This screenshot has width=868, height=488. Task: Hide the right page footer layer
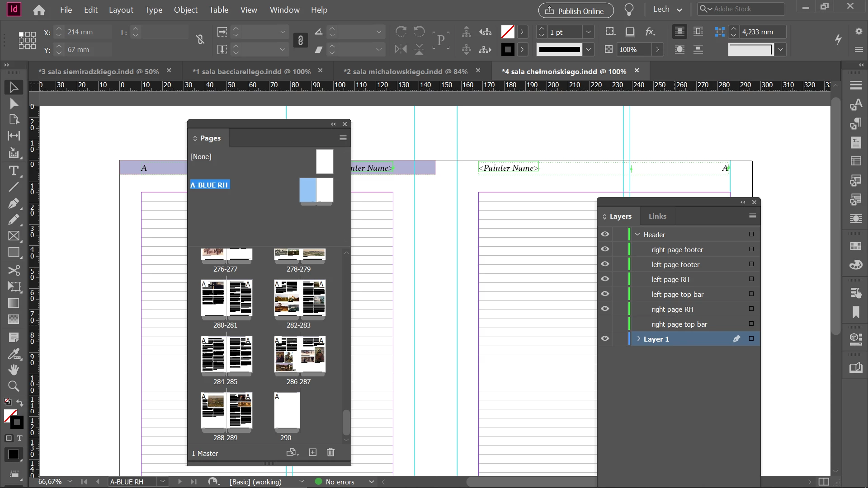tap(605, 249)
